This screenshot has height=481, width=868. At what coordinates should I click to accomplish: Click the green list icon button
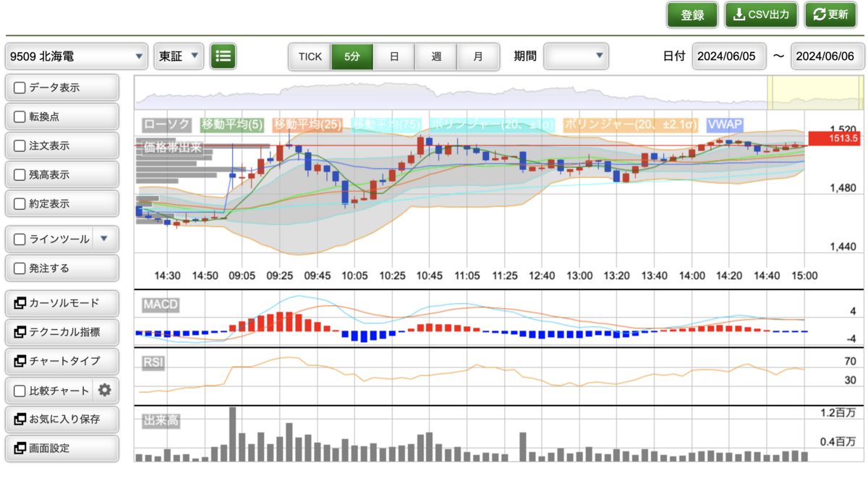[x=224, y=56]
